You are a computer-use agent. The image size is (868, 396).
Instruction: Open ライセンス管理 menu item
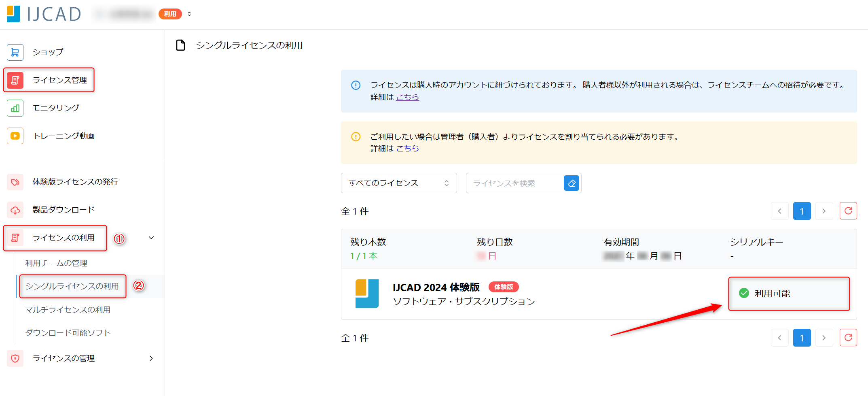pos(60,80)
